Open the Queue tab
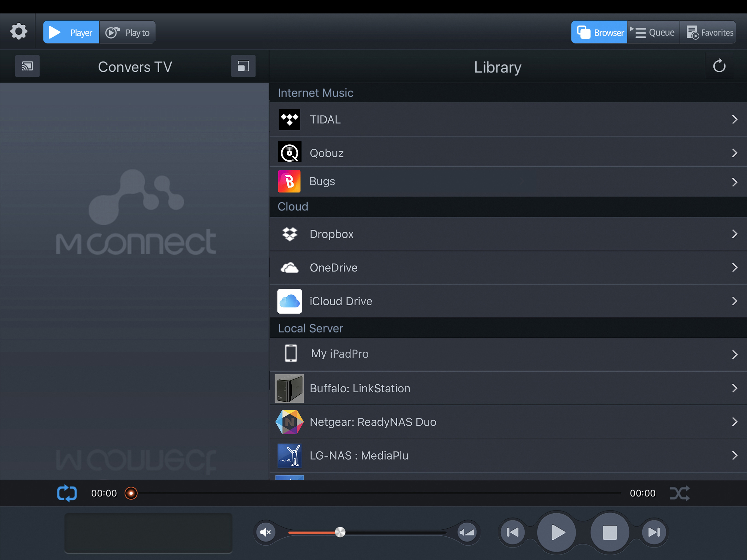 tap(653, 33)
